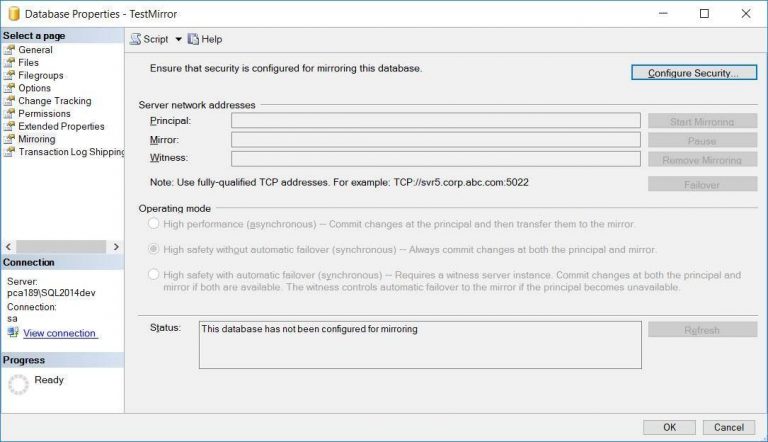Select the Mirroring page icon
Viewport: 768px width, 442px height.
(x=10, y=140)
